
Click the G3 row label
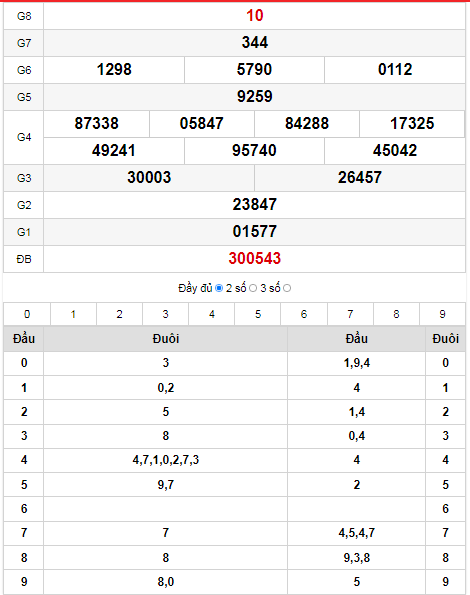pyautogui.click(x=24, y=178)
